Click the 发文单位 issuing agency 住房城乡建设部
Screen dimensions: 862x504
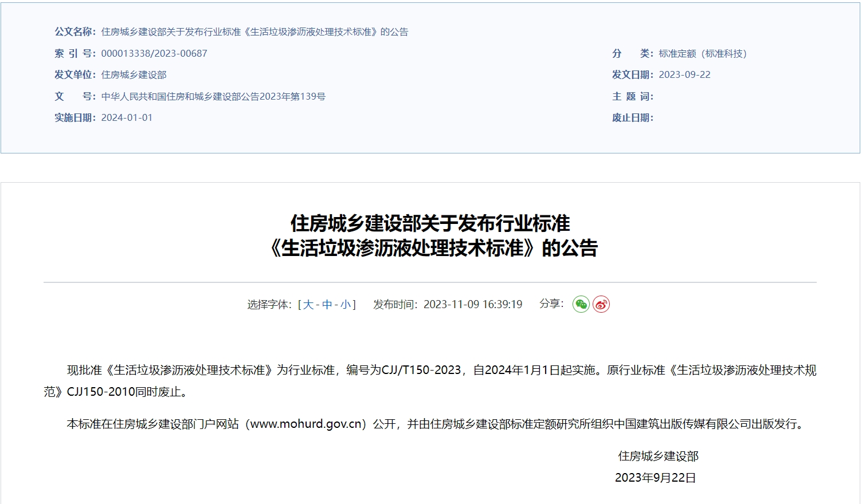point(133,74)
